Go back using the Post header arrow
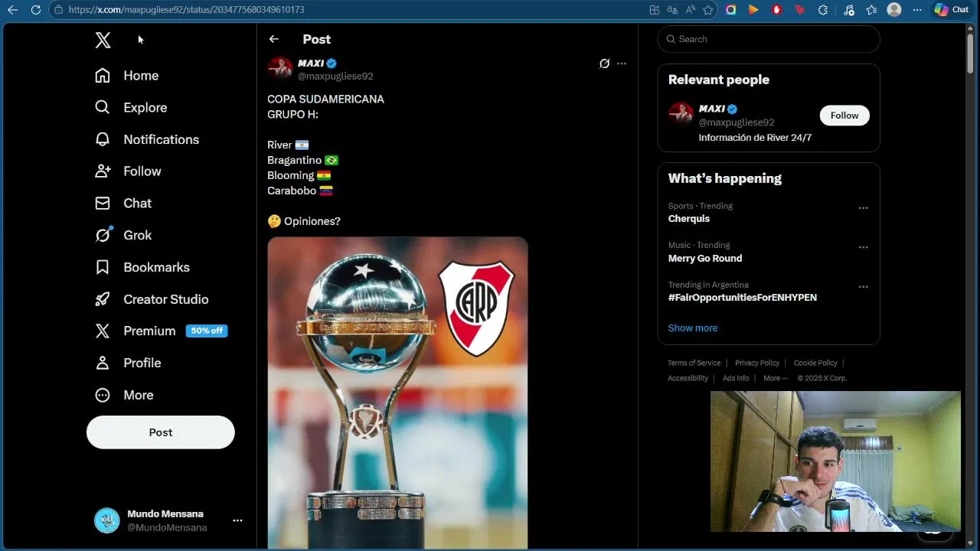The width and height of the screenshot is (980, 551). click(x=274, y=39)
